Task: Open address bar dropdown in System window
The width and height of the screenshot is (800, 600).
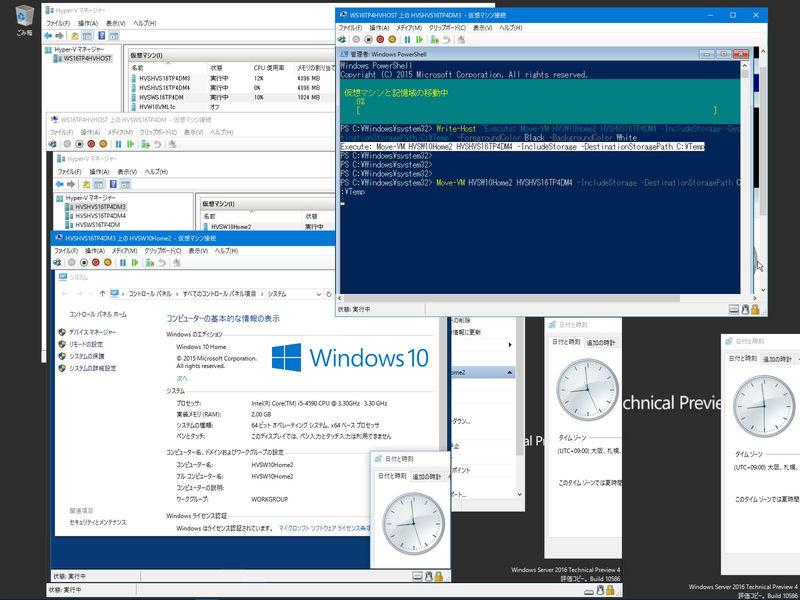Action: coord(318,294)
